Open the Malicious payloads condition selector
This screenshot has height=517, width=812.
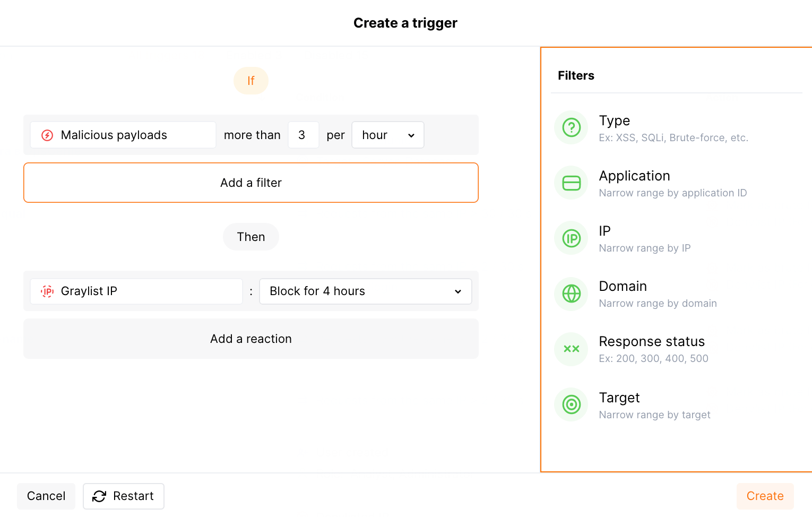(x=123, y=135)
